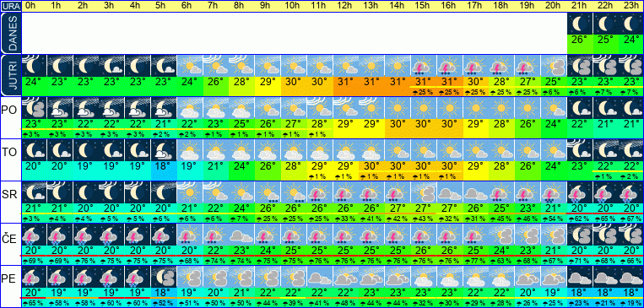
Task: Click the PO 14h sunny icon
Action: point(398,107)
